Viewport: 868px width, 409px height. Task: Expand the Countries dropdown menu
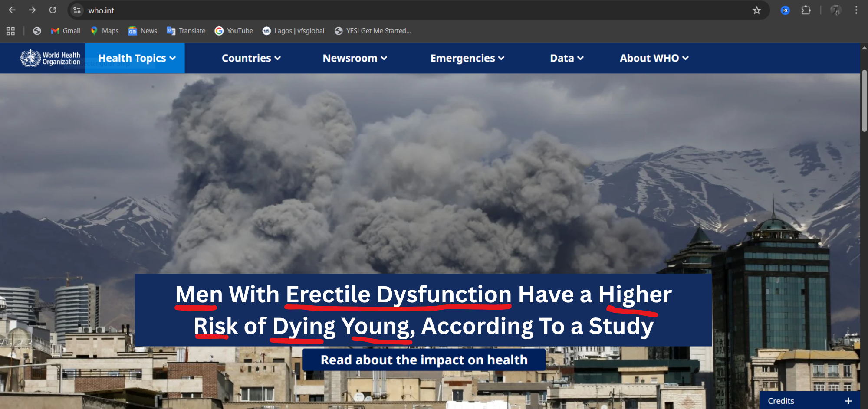[251, 58]
